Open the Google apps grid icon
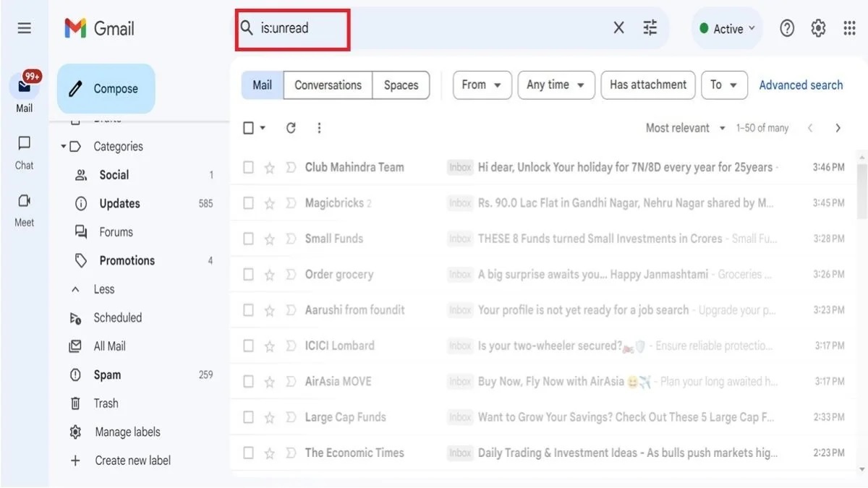Viewport: 868px width, 488px height. point(850,28)
